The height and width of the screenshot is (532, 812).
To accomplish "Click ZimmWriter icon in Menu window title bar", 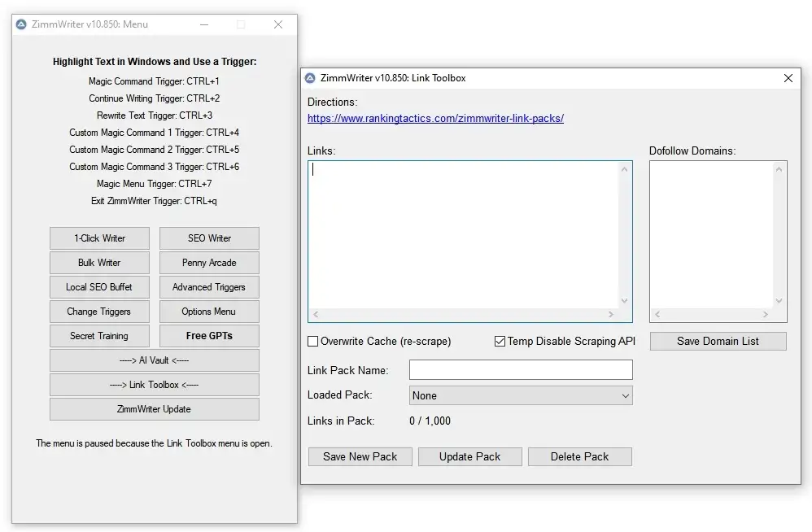I will click(x=21, y=24).
